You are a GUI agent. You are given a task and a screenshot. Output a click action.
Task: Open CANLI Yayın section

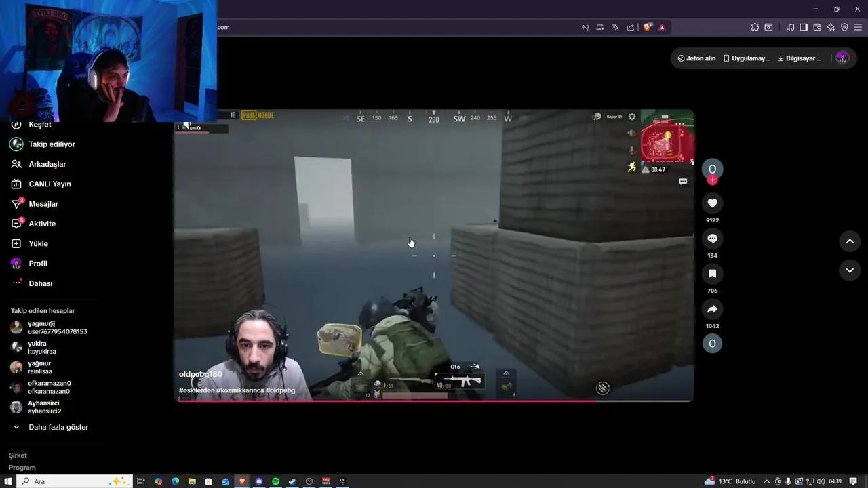click(x=41, y=184)
